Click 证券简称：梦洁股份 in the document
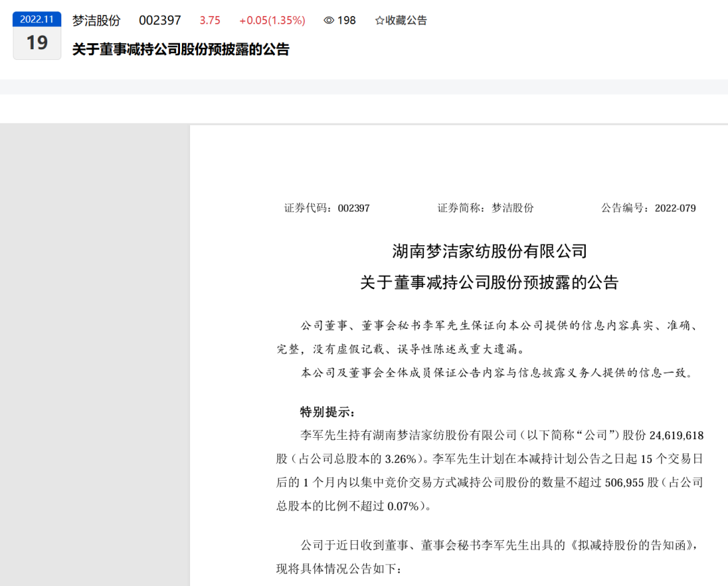This screenshot has width=728, height=586. tap(485, 208)
